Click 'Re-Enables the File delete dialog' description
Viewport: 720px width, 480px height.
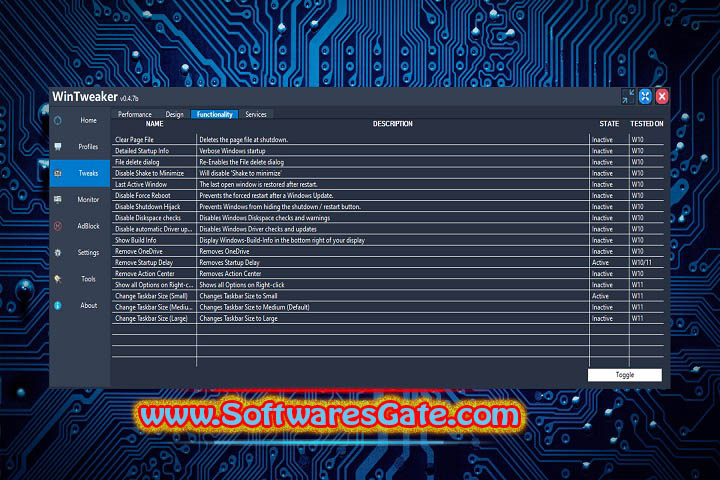[242, 162]
